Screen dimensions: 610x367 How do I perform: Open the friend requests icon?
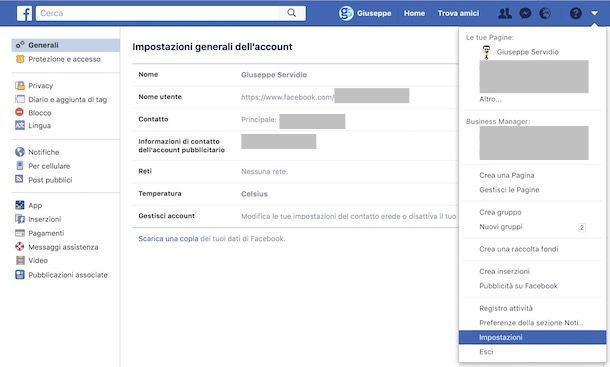(505, 14)
